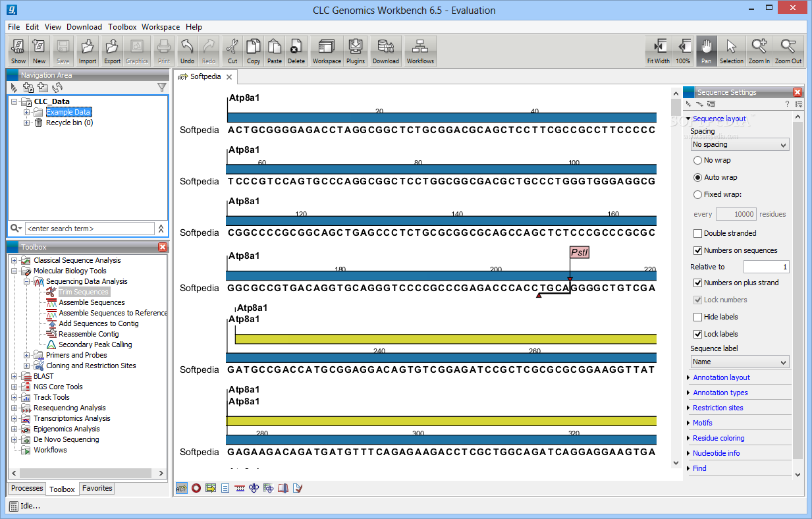Click the Fit Width view icon

click(659, 51)
